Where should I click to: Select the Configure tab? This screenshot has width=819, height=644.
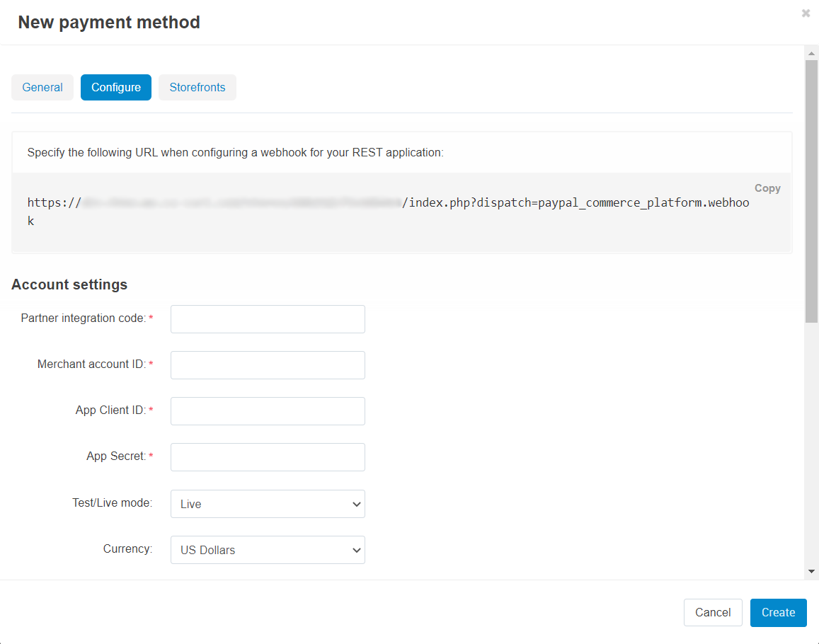(116, 87)
